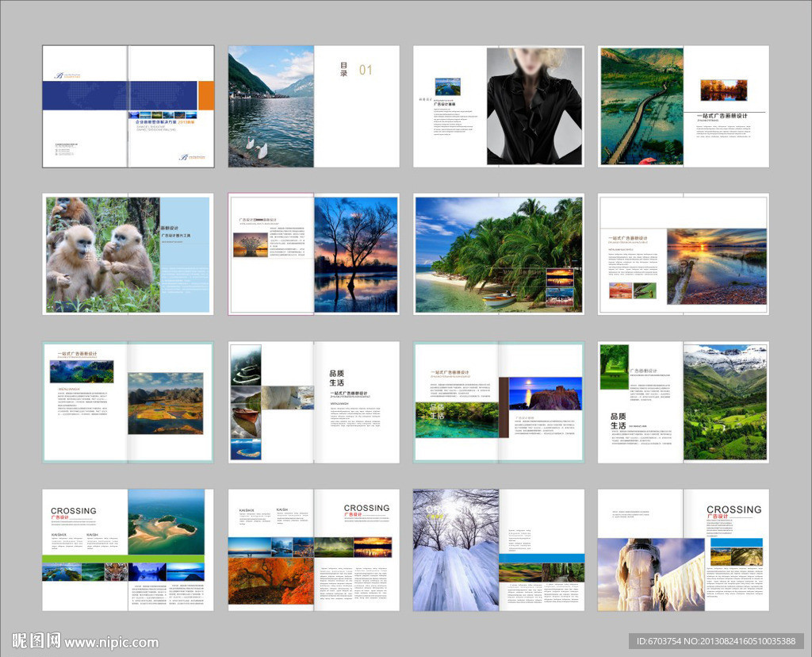Click the '目录' contents heading

tap(343, 70)
